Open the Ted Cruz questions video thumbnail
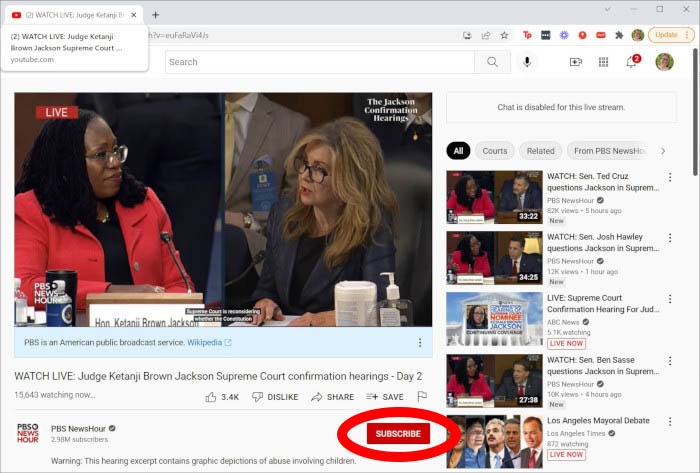The height and width of the screenshot is (473, 700). pos(494,197)
